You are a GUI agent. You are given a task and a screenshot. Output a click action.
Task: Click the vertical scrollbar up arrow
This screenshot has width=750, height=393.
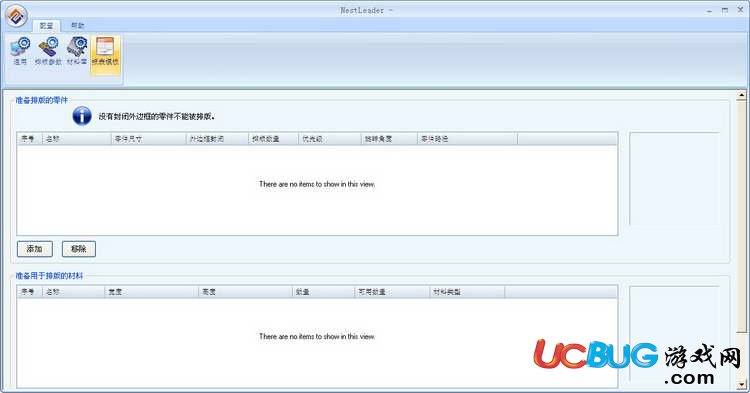pos(741,95)
